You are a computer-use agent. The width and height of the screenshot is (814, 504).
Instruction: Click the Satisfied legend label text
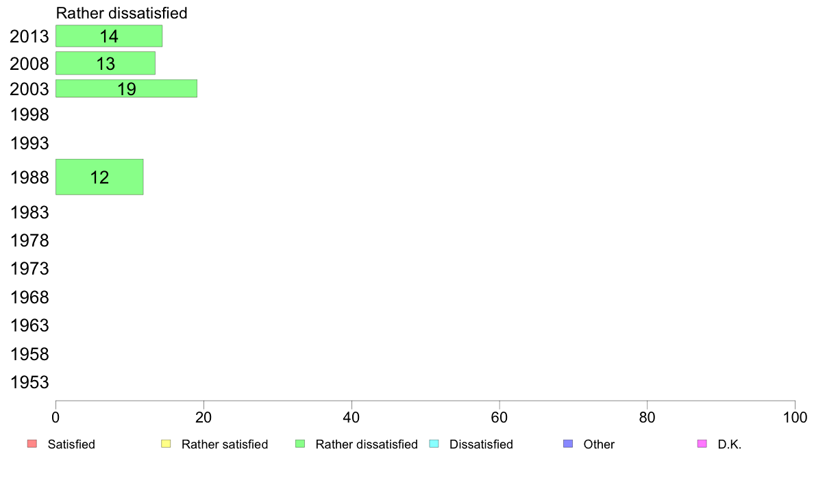click(x=71, y=444)
